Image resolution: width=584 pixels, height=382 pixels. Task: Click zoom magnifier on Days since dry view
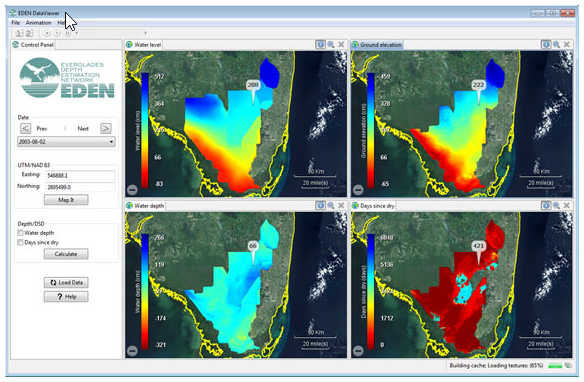coord(556,206)
